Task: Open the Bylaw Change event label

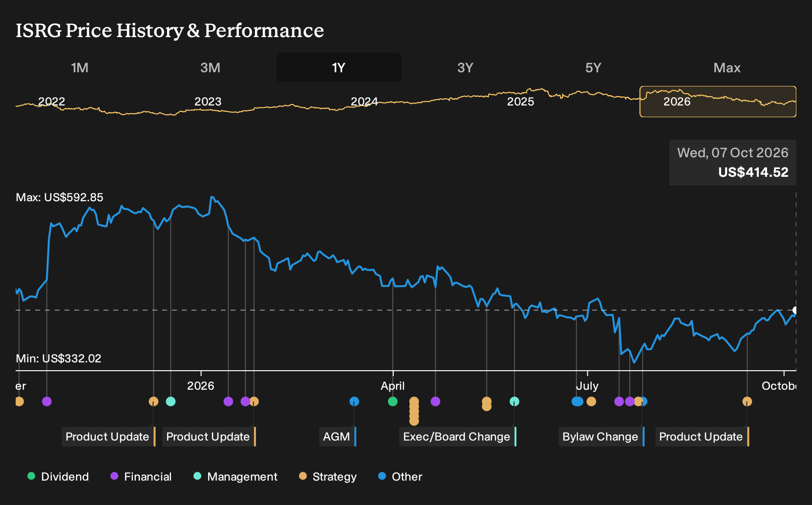Action: [x=601, y=437]
